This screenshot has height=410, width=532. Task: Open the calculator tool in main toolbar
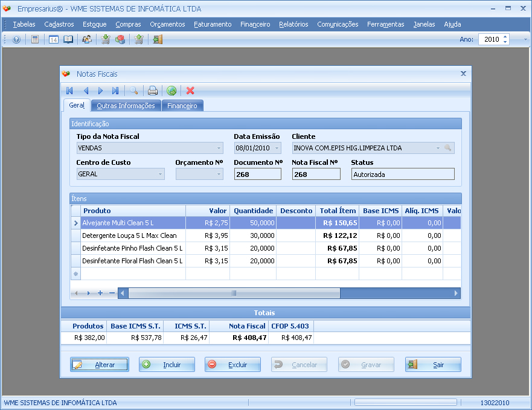35,39
